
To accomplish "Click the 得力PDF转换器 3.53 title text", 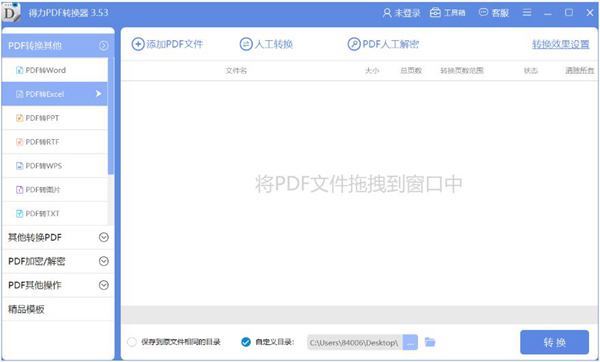I will [x=68, y=13].
